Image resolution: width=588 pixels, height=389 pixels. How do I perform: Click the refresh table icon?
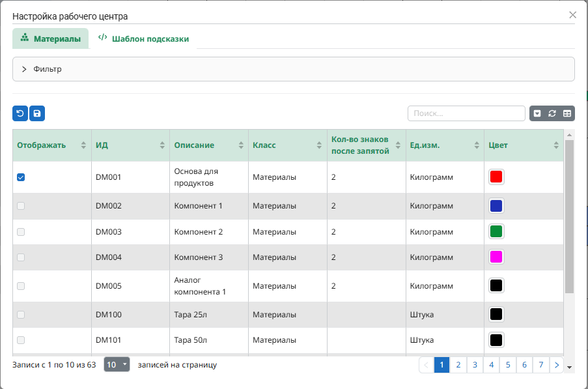click(x=552, y=113)
